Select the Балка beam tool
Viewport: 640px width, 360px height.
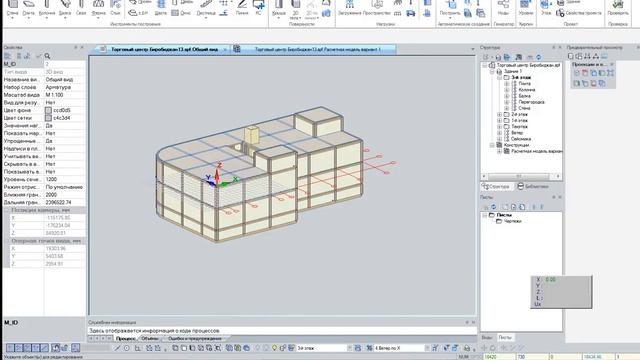point(65,8)
